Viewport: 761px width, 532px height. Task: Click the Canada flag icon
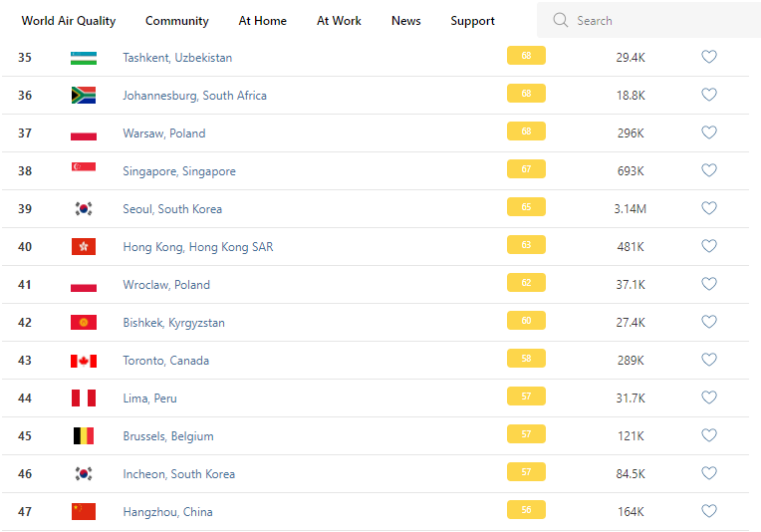click(84, 361)
